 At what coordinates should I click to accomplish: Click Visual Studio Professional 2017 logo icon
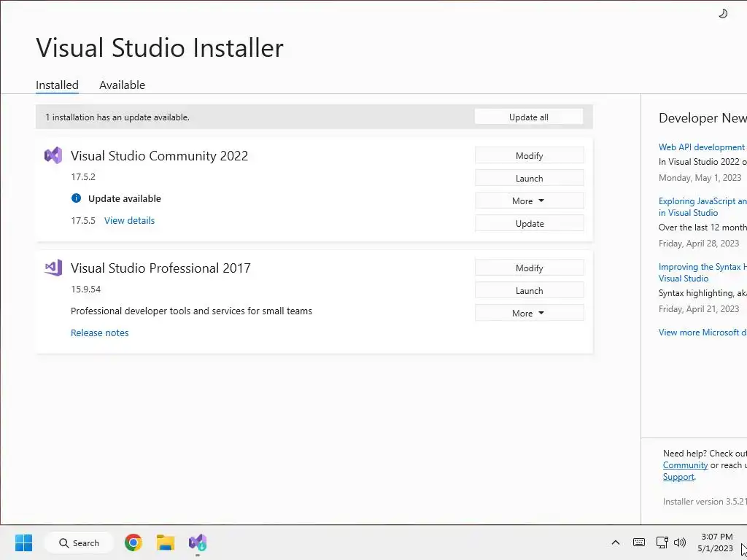coord(53,268)
